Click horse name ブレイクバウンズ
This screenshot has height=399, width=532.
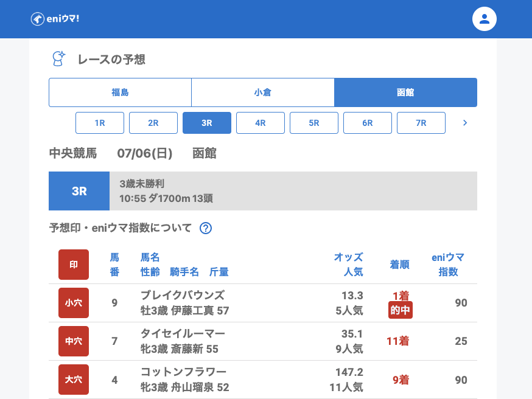click(x=183, y=296)
